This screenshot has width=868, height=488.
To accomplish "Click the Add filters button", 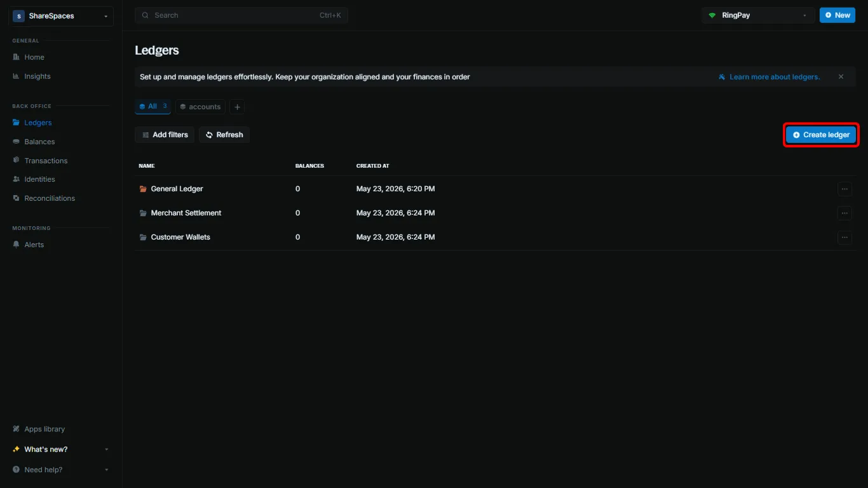I will tap(165, 135).
